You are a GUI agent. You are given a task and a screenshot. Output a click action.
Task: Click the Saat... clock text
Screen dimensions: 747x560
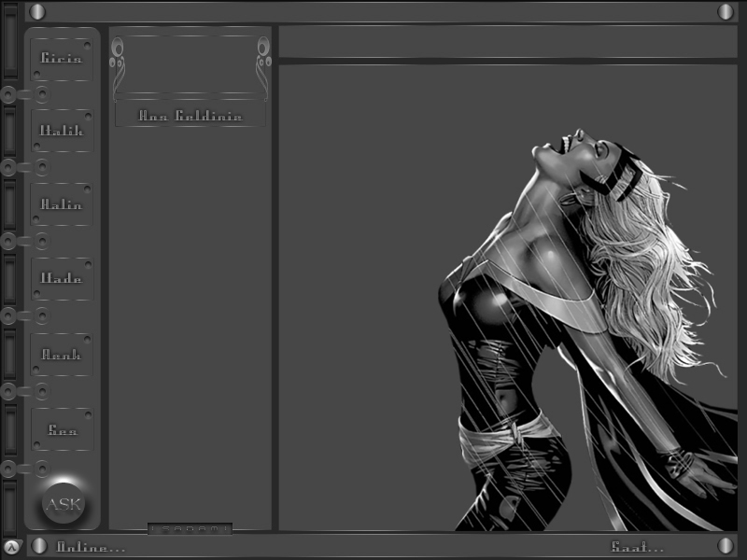637,547
